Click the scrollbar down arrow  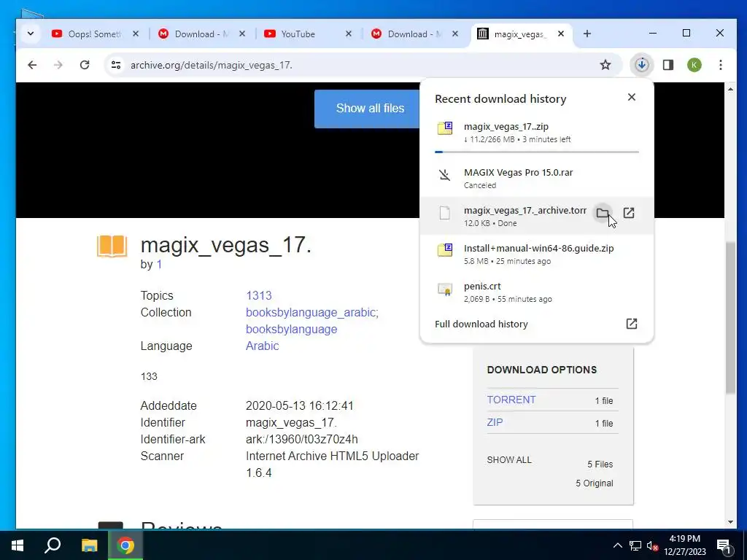point(731,522)
